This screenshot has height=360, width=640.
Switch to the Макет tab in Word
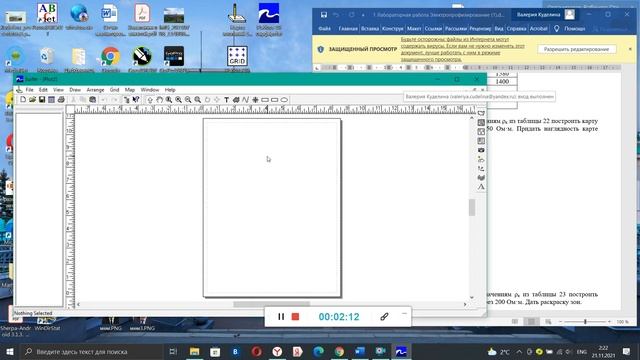414,29
